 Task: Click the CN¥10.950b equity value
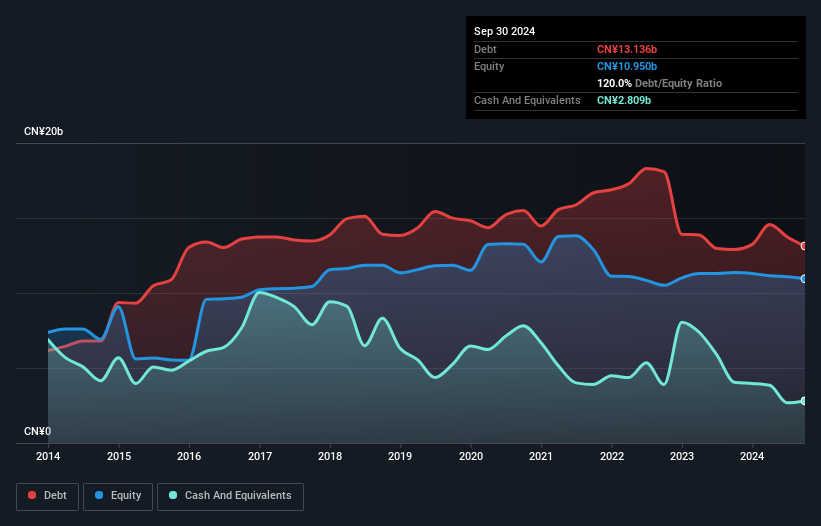(x=627, y=66)
